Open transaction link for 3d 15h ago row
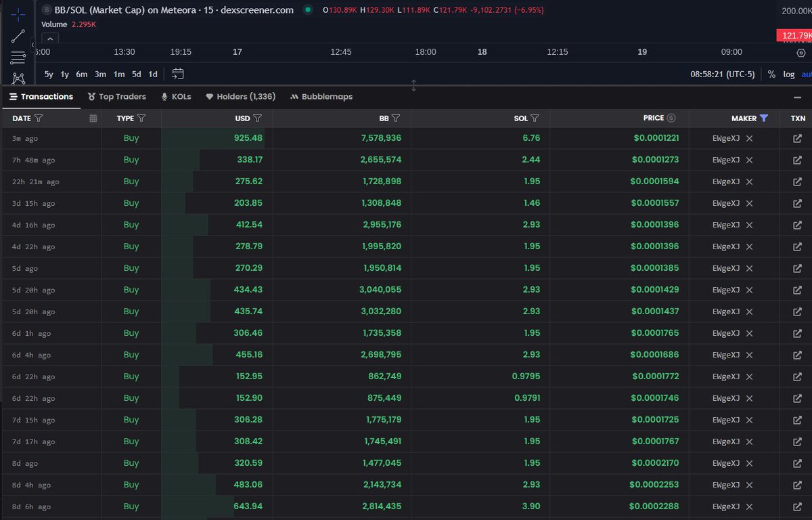The height and width of the screenshot is (520, 812). coord(797,203)
